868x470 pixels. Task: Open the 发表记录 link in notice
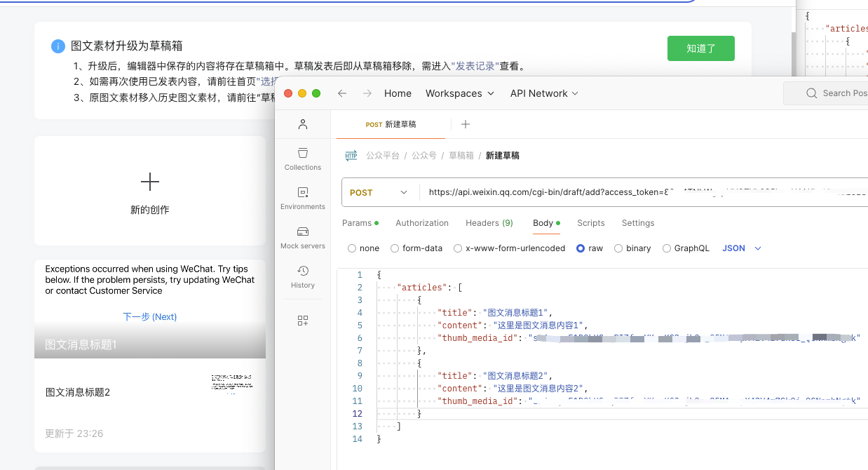477,67
